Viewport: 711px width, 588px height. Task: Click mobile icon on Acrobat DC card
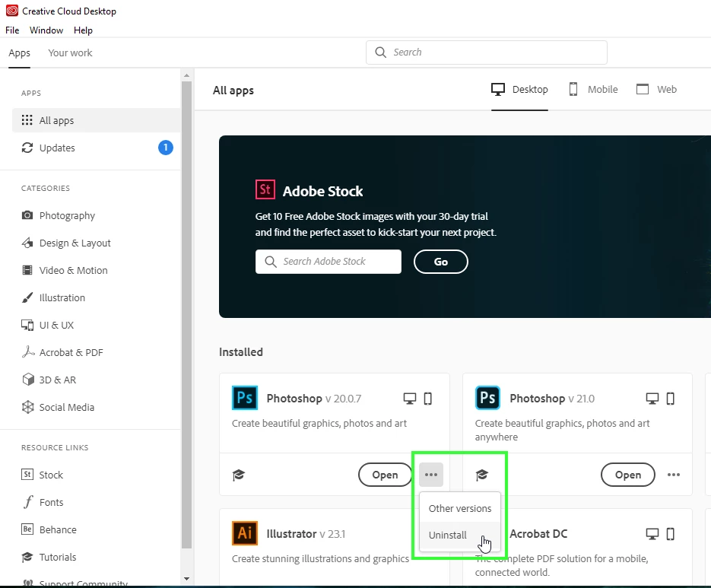(x=671, y=534)
